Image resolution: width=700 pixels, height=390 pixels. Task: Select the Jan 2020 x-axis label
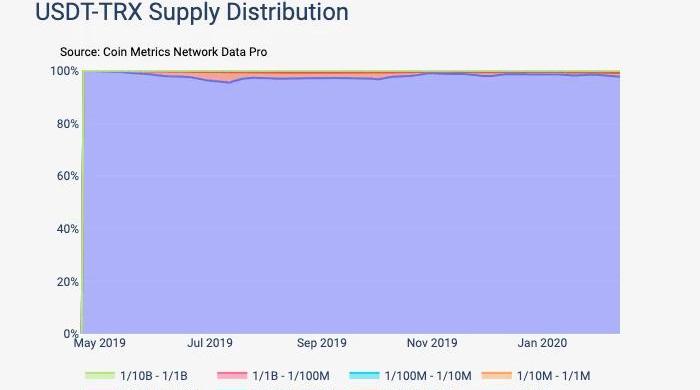point(542,343)
